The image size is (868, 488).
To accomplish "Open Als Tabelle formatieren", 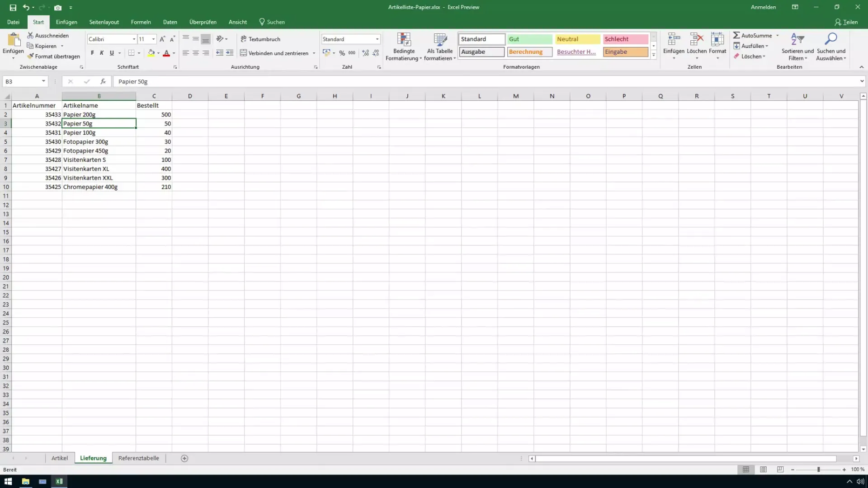I will click(440, 47).
